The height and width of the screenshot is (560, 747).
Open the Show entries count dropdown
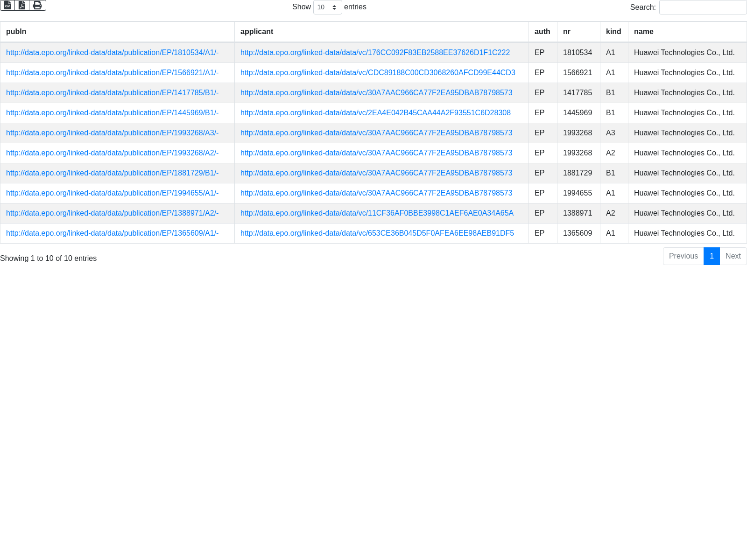(327, 7)
